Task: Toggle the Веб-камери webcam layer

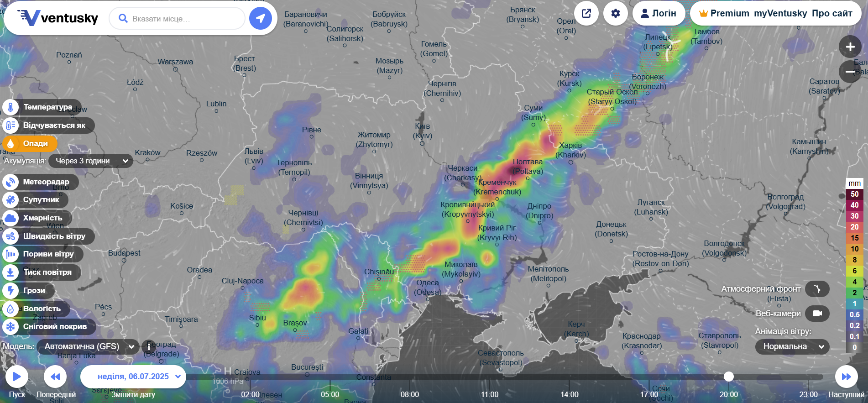Action: tap(817, 314)
